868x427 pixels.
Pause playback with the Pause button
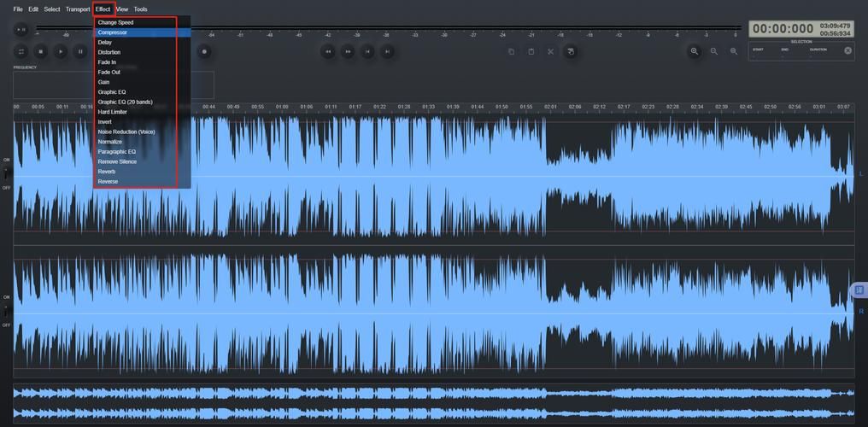click(81, 51)
